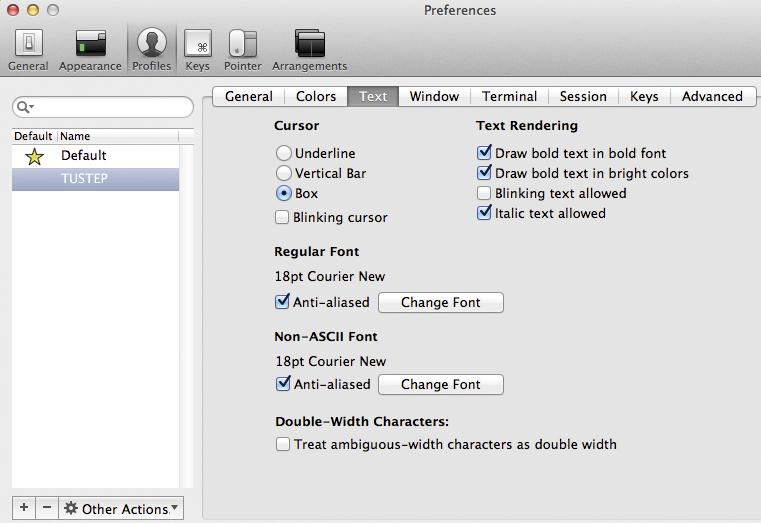Viewport: 761px width, 523px height.
Task: Select the Default profile in list
Action: 84,156
